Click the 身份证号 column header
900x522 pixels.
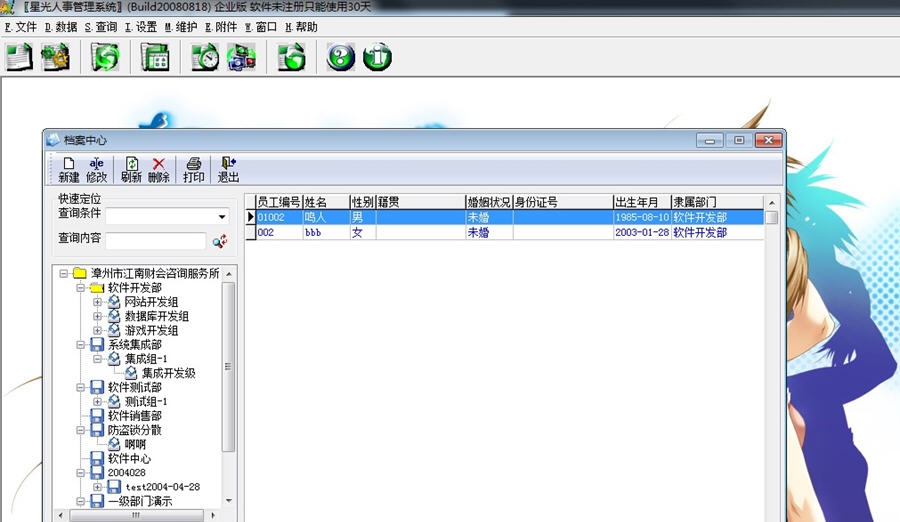563,202
